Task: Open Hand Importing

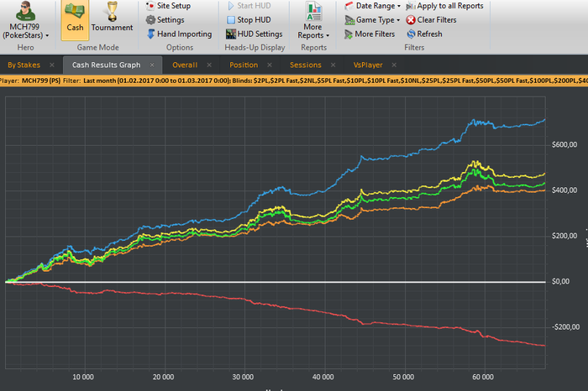Action: coord(179,34)
